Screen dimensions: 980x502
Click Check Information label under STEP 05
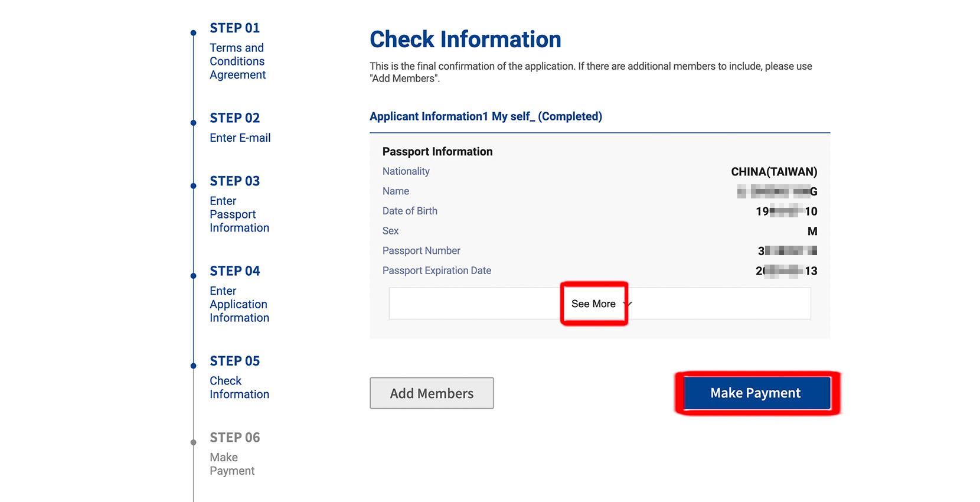(239, 387)
